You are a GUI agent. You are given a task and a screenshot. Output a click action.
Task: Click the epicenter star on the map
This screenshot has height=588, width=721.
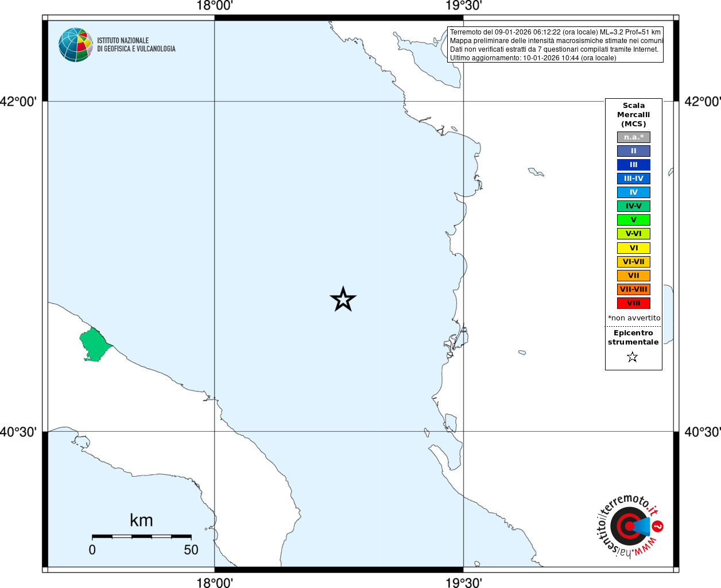coord(343,299)
